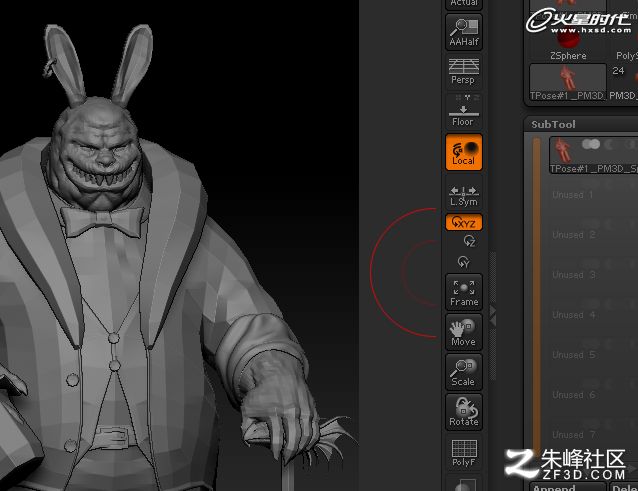Toggle L.Sym local symmetry
The width and height of the screenshot is (638, 491).
[x=464, y=194]
